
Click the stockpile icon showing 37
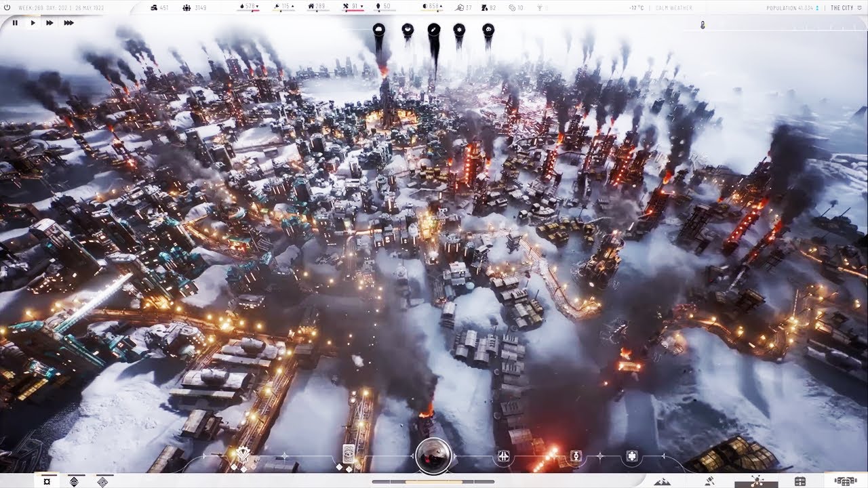pyautogui.click(x=459, y=7)
